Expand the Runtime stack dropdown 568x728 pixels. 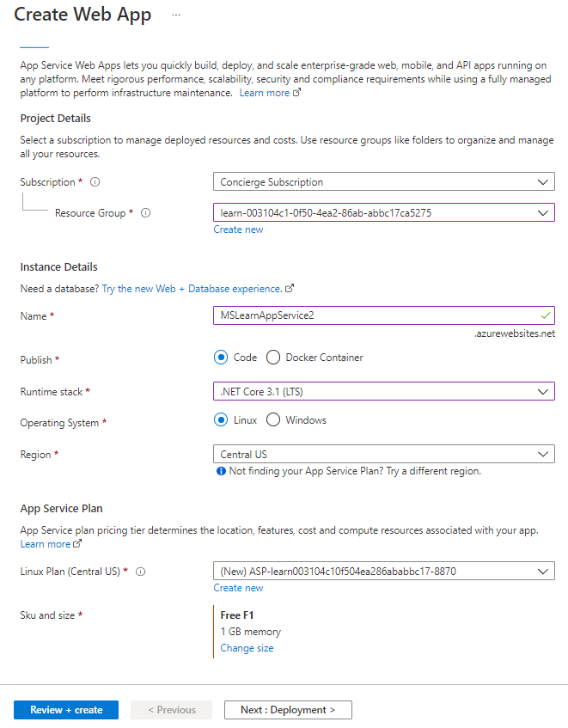384,391
